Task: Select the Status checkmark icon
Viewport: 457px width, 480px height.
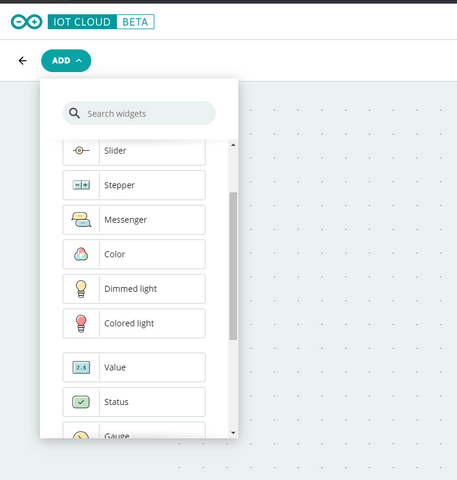Action: (x=81, y=402)
